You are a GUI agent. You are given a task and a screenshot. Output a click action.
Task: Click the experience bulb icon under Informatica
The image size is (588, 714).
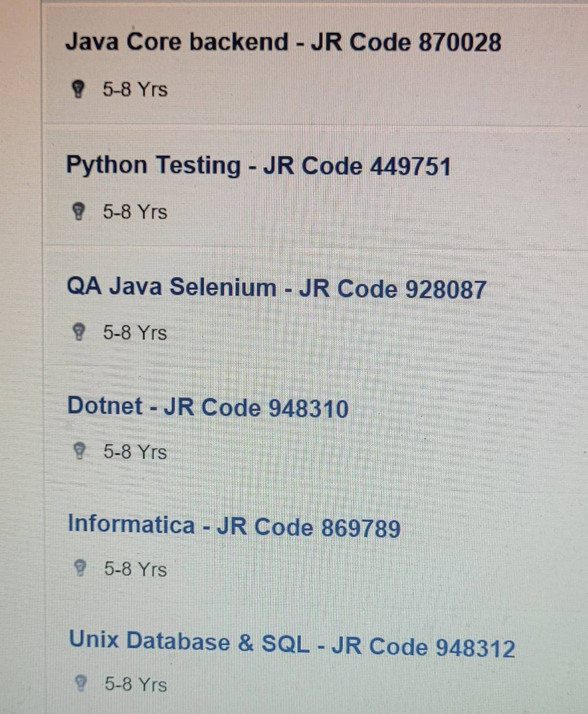pyautogui.click(x=80, y=568)
